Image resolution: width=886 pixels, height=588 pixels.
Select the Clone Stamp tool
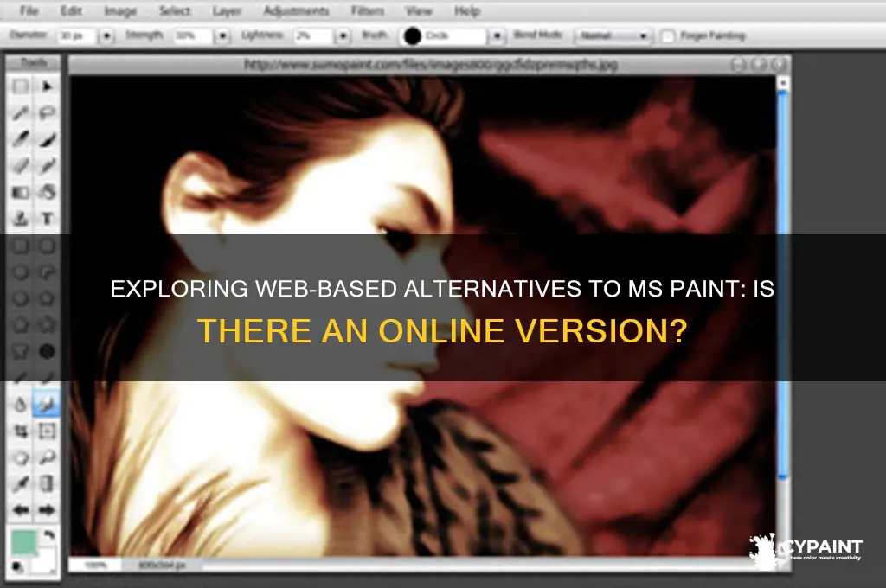click(x=21, y=219)
